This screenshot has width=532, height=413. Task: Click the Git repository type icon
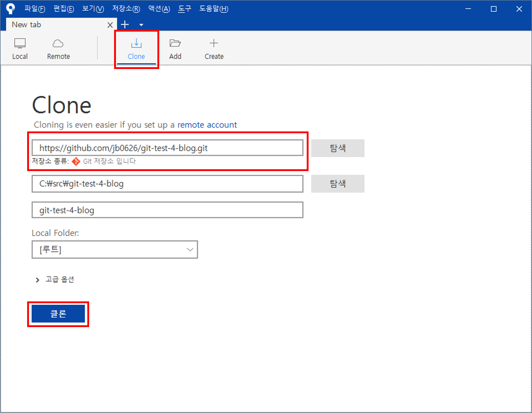[x=76, y=162]
